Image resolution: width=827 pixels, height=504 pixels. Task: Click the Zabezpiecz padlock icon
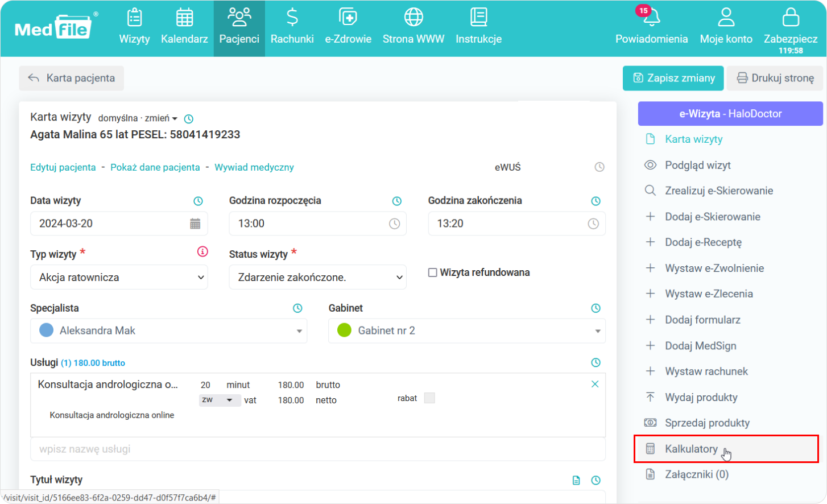(791, 18)
